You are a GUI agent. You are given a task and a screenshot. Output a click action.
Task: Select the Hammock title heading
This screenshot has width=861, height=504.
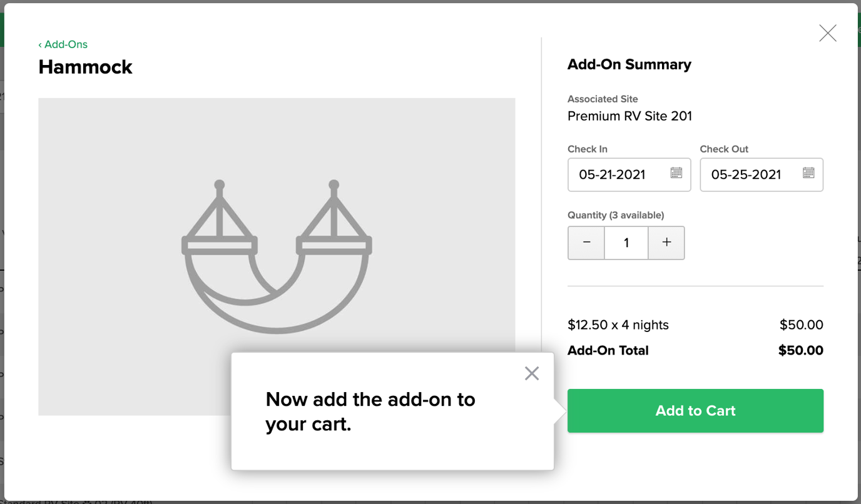[x=85, y=67]
